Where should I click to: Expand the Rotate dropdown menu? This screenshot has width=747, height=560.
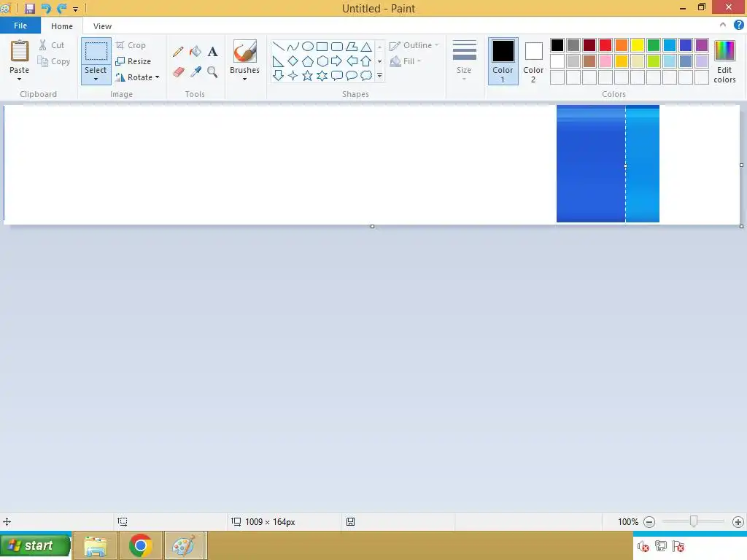(x=158, y=77)
